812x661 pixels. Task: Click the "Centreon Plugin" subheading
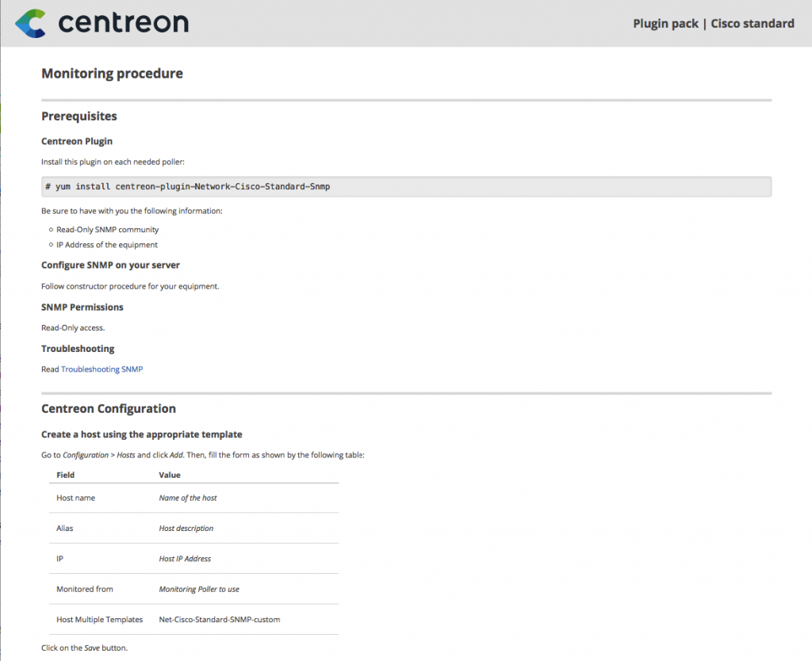pos(77,141)
